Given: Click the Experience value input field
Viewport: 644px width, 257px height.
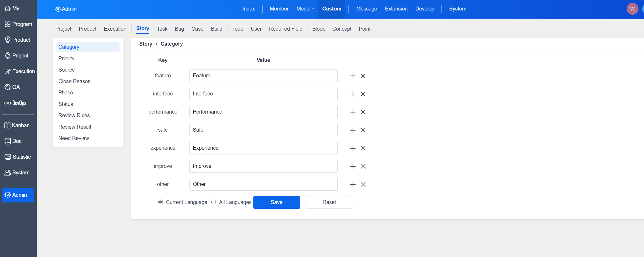Looking at the screenshot, I should (263, 148).
